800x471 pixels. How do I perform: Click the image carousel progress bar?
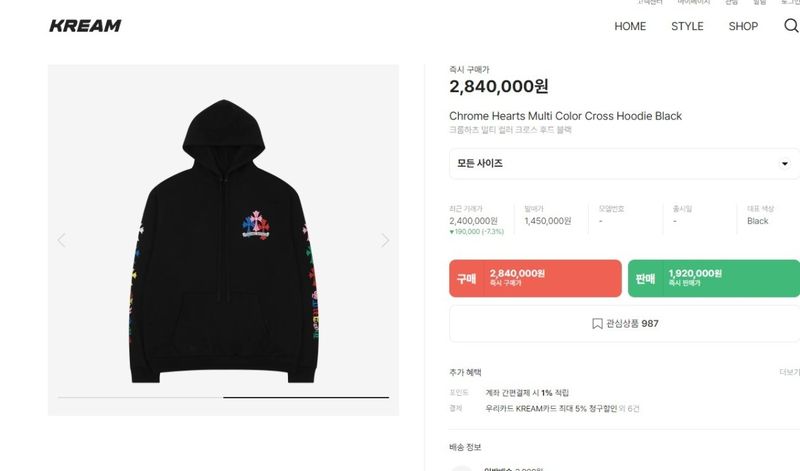click(223, 397)
